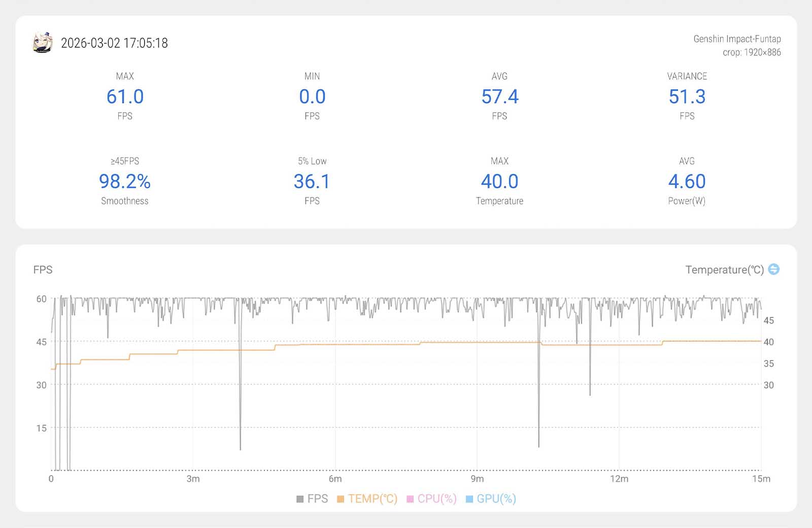Show the GPU(%) series from the legend
Image resolution: width=812 pixels, height=528 pixels.
(491, 499)
